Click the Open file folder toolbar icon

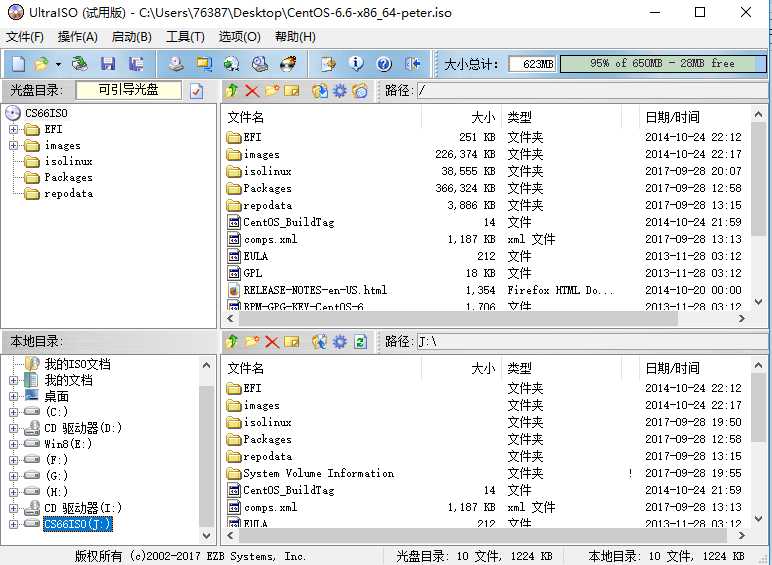click(x=41, y=64)
